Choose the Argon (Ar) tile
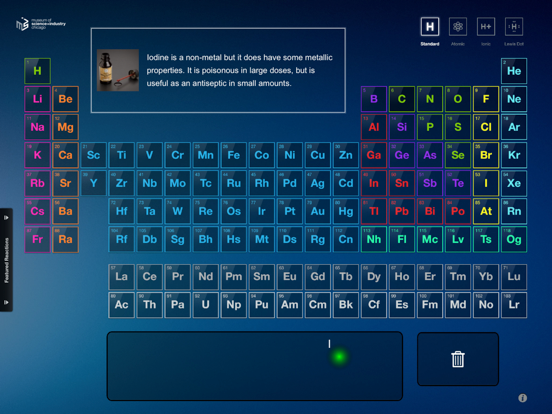 click(x=514, y=127)
